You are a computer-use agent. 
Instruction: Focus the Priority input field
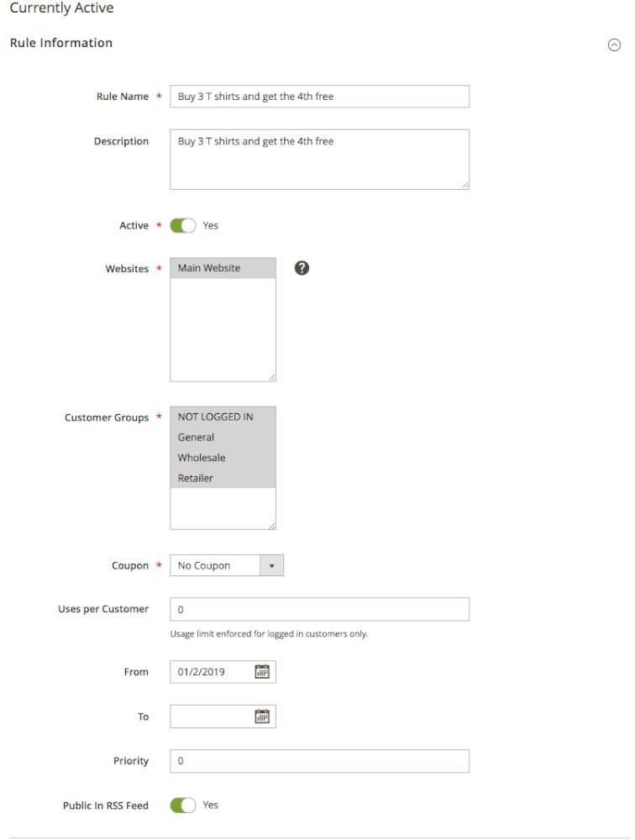(319, 761)
